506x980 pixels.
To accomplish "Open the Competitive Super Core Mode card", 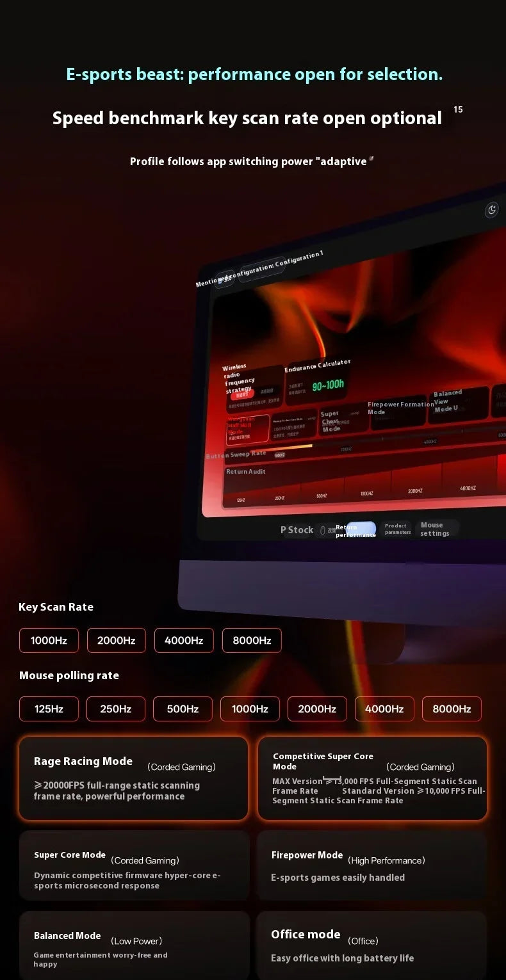I will tap(372, 778).
